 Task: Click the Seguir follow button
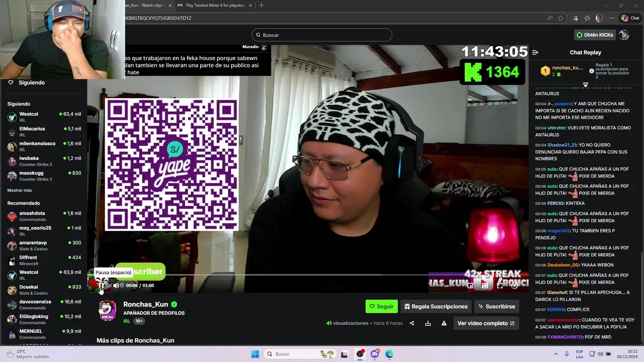tap(381, 306)
